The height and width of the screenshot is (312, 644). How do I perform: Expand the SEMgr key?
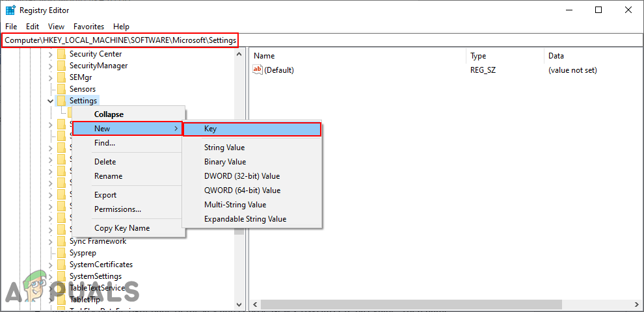click(x=51, y=77)
